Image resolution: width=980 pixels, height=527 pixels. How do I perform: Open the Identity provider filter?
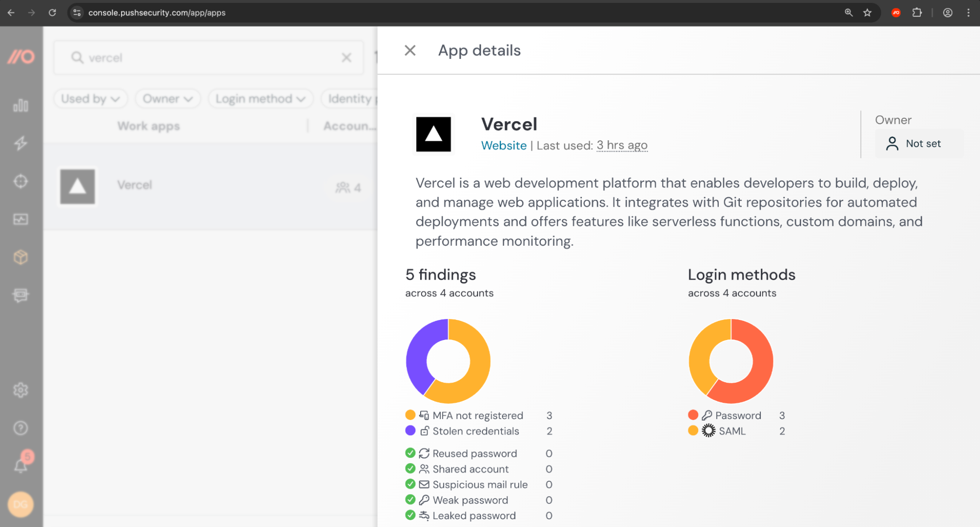click(x=352, y=98)
